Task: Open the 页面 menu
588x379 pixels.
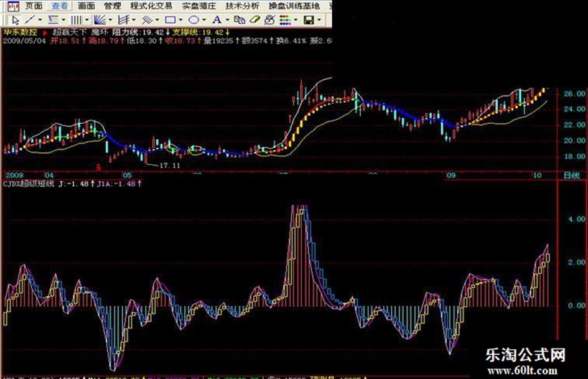Action: tap(34, 6)
